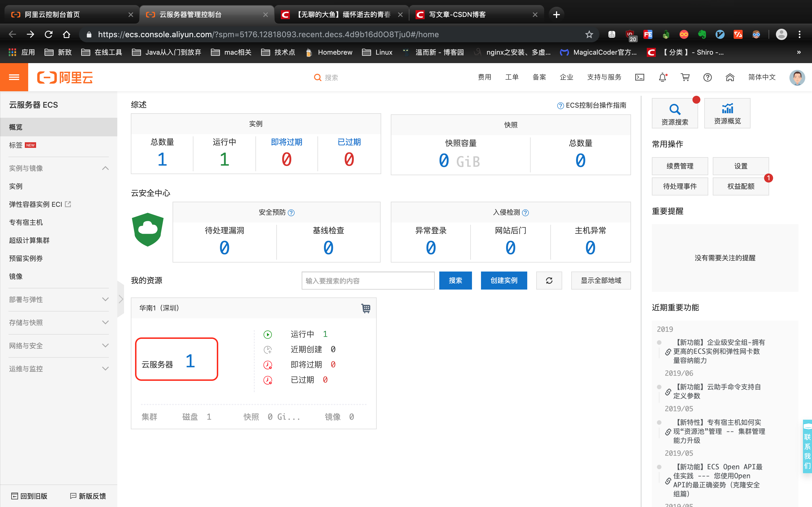The image size is (812, 507).
Task: Open the 备案 top menu item
Action: point(539,77)
